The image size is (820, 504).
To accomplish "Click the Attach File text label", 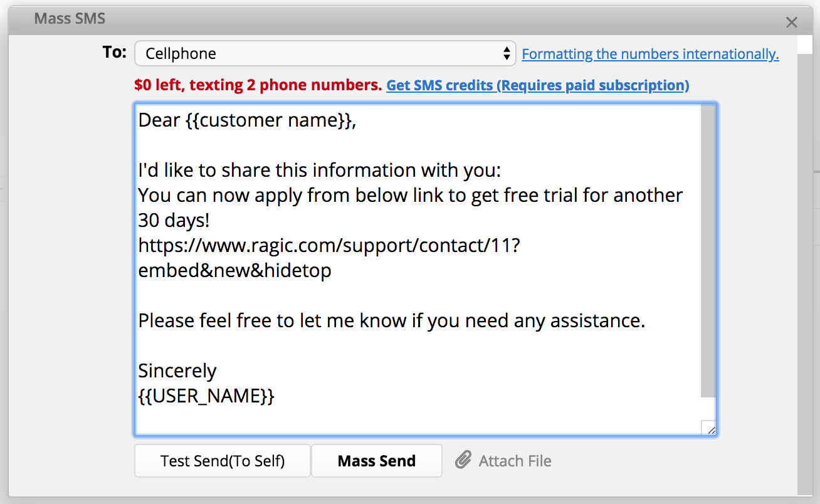I will tap(515, 461).
